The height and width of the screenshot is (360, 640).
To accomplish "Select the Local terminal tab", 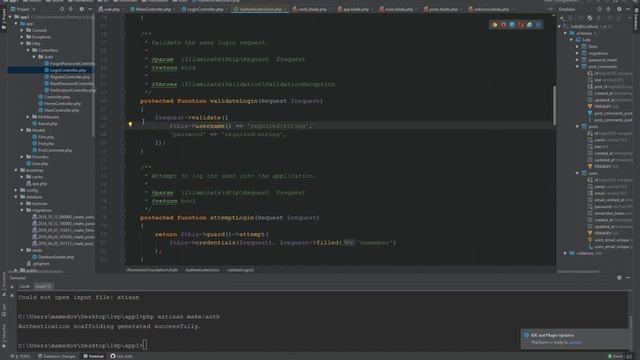I will coord(24,287).
